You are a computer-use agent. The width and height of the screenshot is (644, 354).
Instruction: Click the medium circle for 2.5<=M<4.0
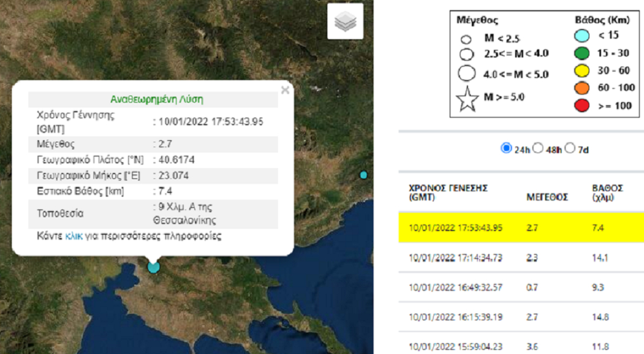(x=466, y=54)
